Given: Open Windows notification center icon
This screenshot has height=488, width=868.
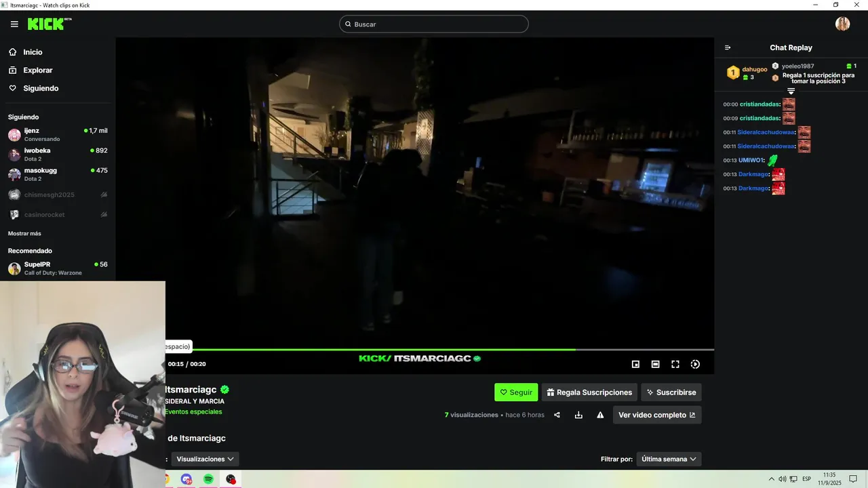Looking at the screenshot, I should pos(853,479).
